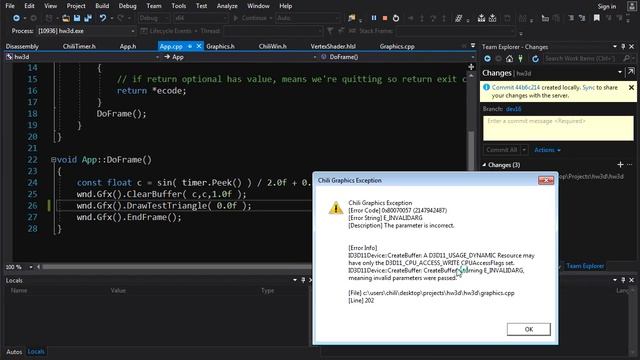Open the Actions link menu
The height and width of the screenshot is (360, 640).
coord(547,150)
